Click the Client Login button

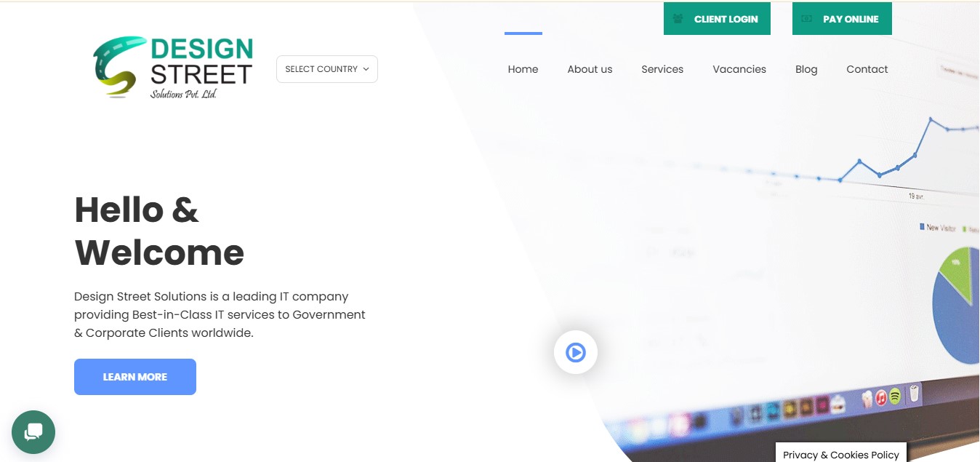point(717,19)
